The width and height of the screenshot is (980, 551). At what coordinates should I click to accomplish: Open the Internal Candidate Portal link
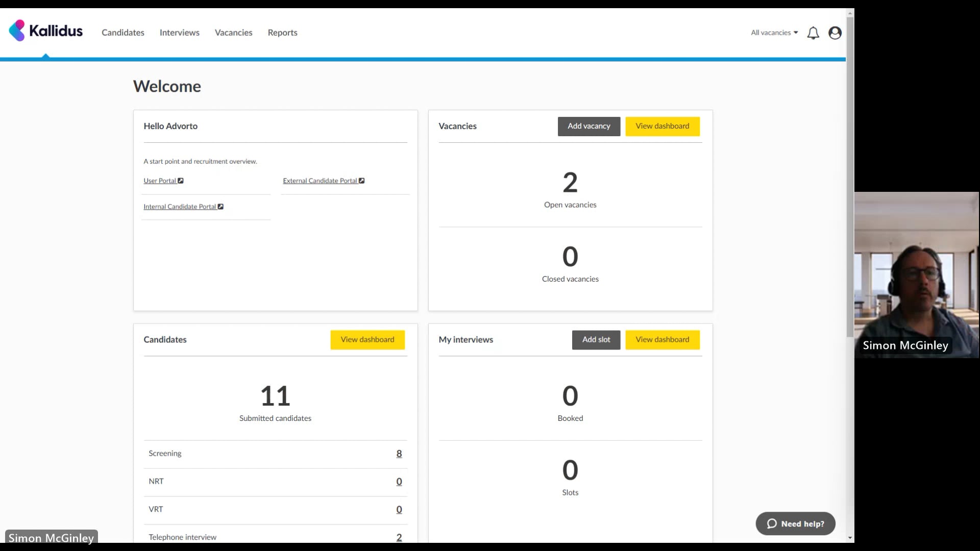coord(183,207)
